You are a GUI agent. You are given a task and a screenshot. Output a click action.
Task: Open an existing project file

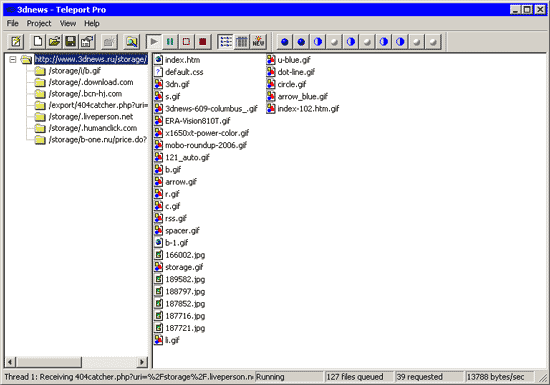54,42
